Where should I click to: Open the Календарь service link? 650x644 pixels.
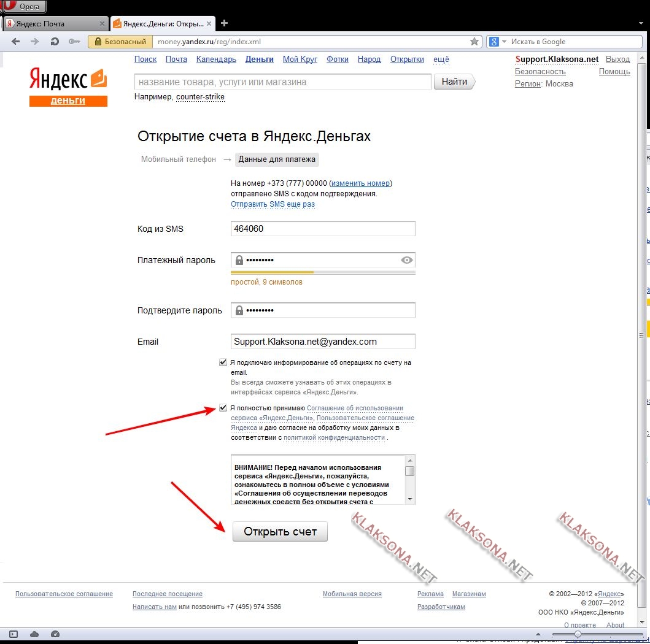pyautogui.click(x=216, y=59)
